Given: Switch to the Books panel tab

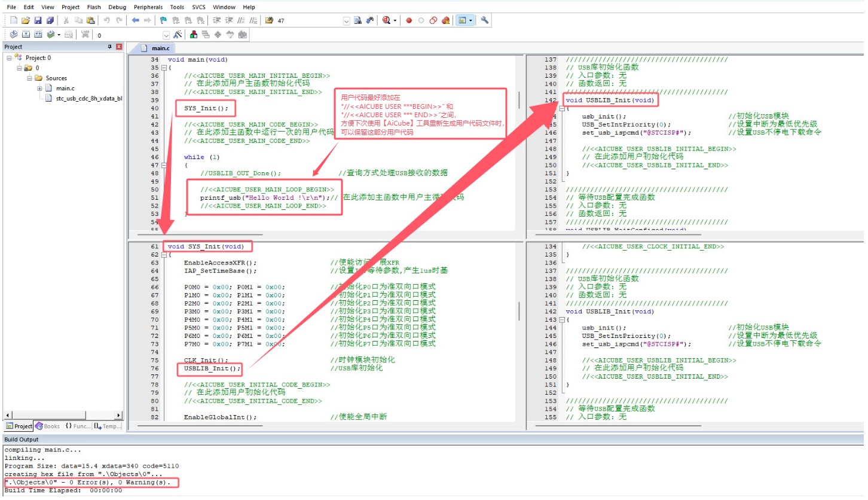Looking at the screenshot, I should [48, 426].
